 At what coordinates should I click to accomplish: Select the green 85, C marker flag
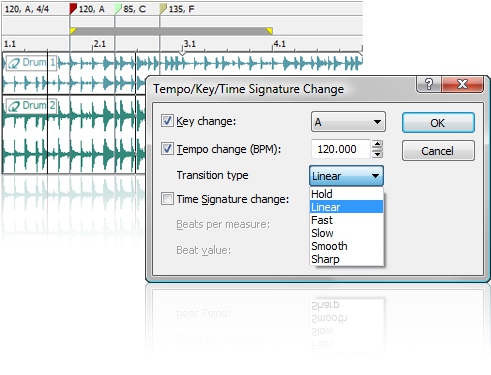click(x=118, y=9)
